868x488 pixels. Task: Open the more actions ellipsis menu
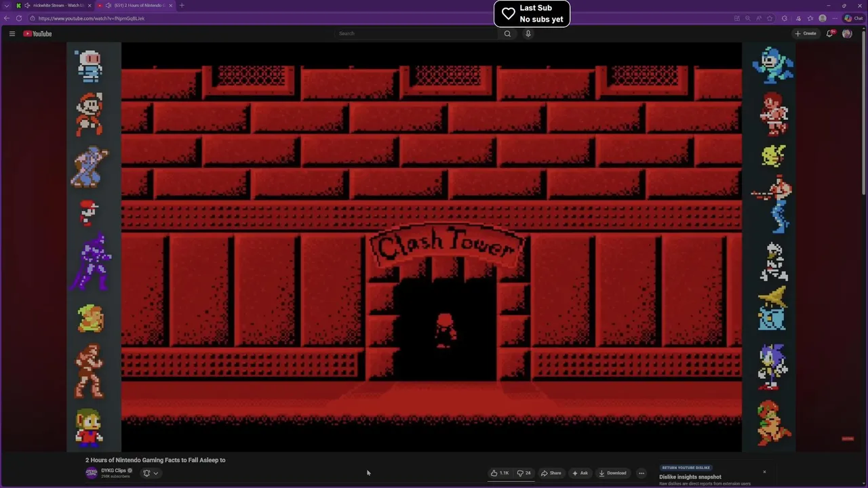pos(642,473)
